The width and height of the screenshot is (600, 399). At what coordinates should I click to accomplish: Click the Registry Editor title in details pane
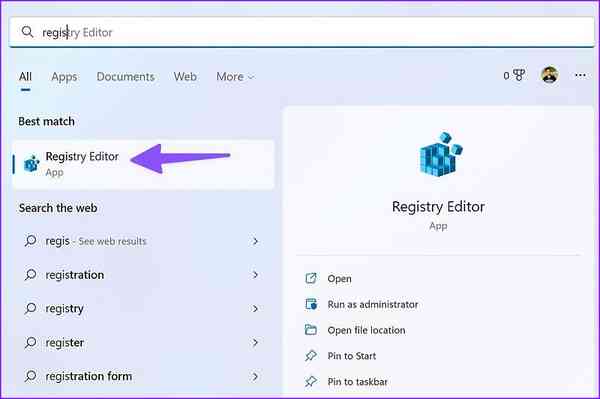(438, 207)
